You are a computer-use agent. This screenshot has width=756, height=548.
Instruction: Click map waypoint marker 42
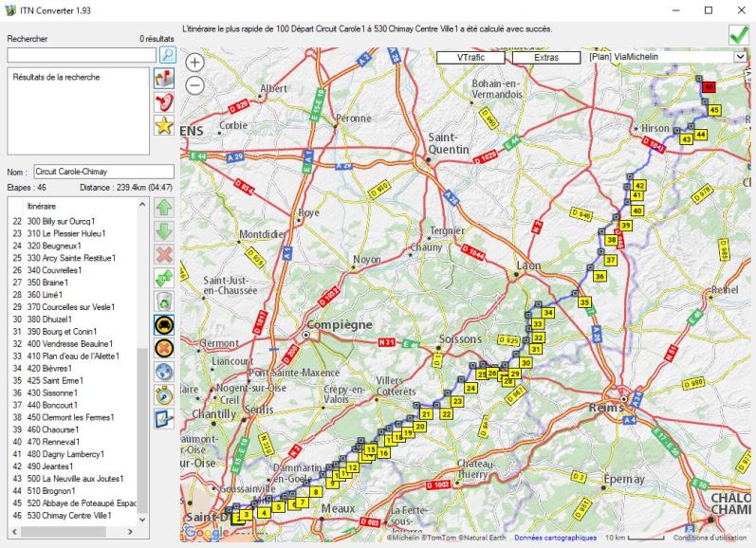639,186
